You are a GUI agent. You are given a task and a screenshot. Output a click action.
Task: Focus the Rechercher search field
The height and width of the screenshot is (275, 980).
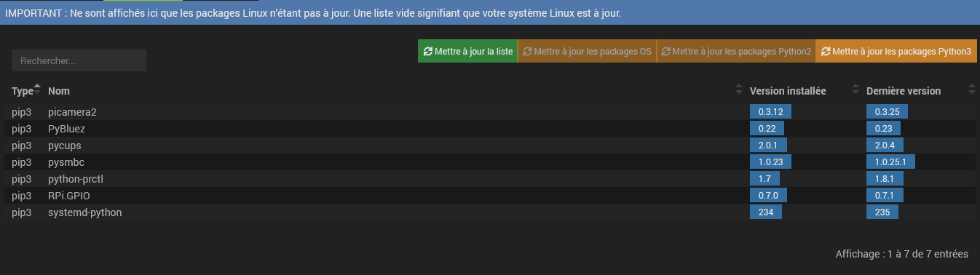(x=79, y=60)
